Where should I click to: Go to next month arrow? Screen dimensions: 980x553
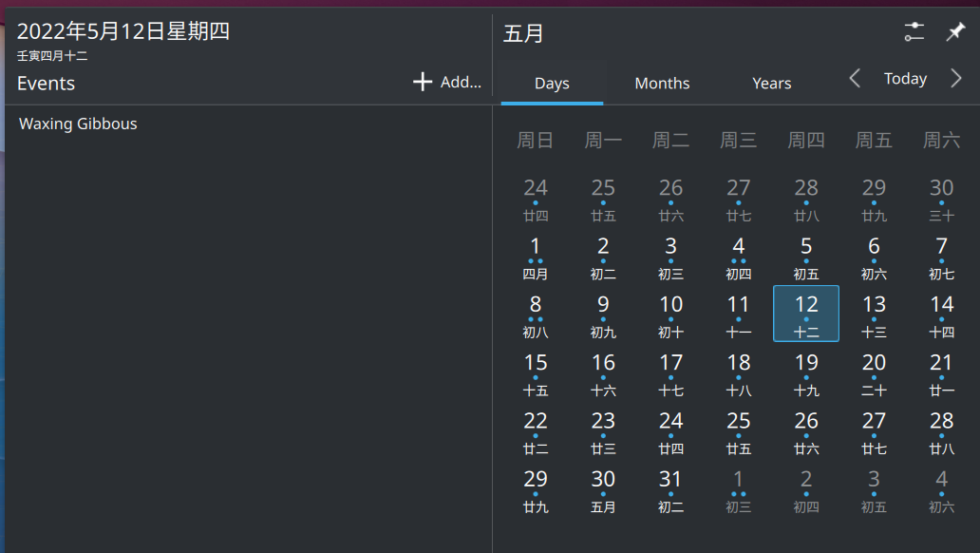pos(955,79)
